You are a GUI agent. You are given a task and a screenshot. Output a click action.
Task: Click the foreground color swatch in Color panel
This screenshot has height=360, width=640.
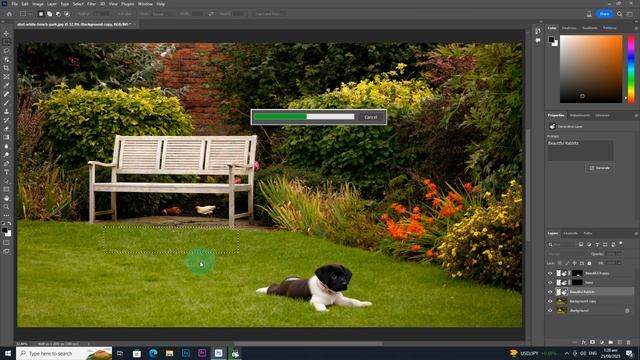tap(551, 40)
